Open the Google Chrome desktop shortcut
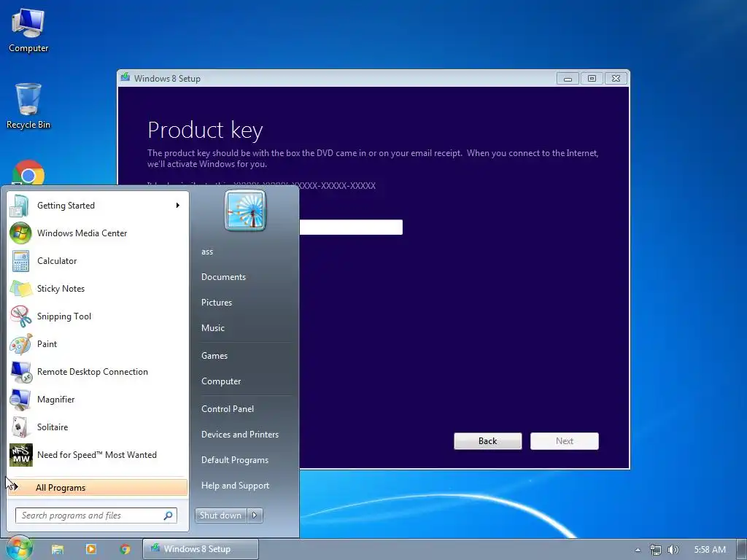This screenshot has width=747, height=560. tap(28, 173)
